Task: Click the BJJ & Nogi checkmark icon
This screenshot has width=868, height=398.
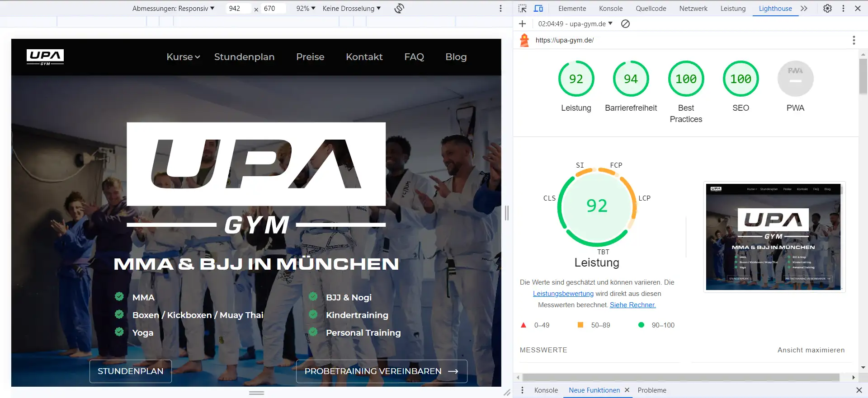Action: [x=313, y=296]
